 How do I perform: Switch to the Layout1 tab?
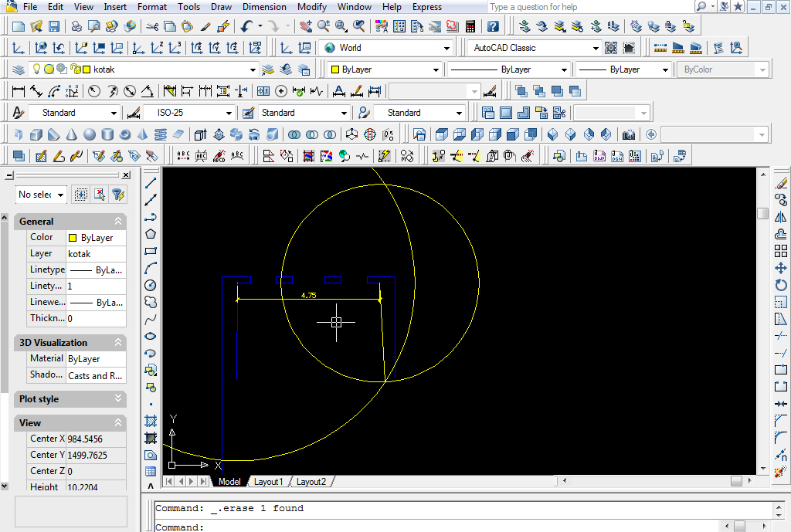point(268,482)
